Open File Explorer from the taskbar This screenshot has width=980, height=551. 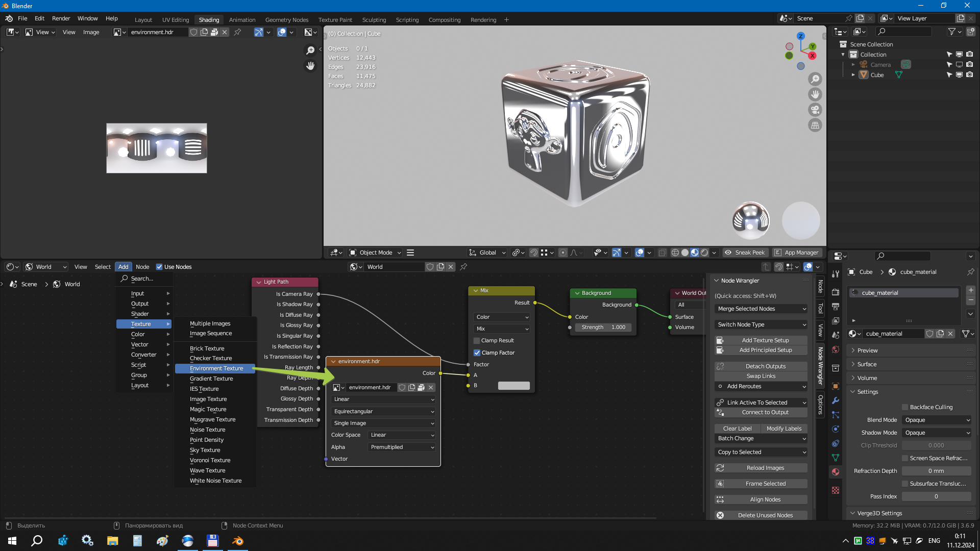point(112,541)
